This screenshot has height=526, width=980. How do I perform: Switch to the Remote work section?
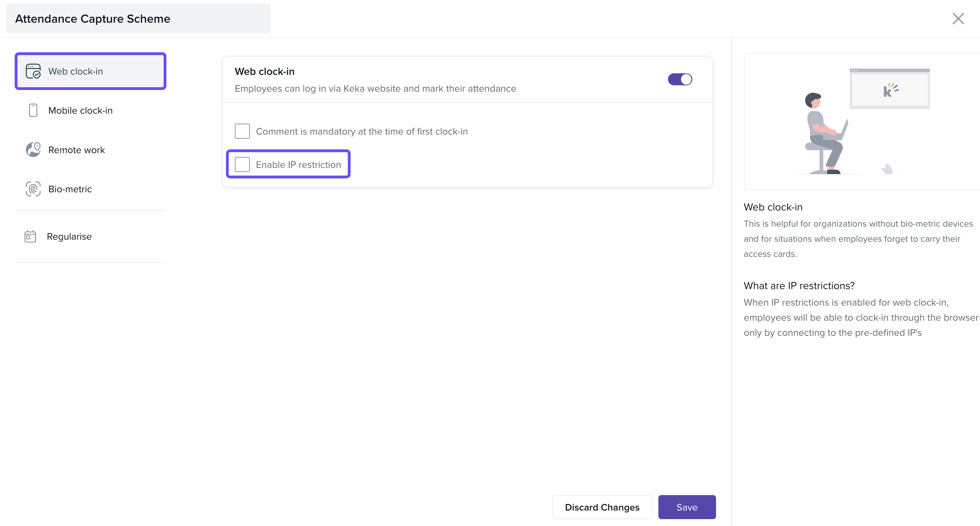[77, 150]
